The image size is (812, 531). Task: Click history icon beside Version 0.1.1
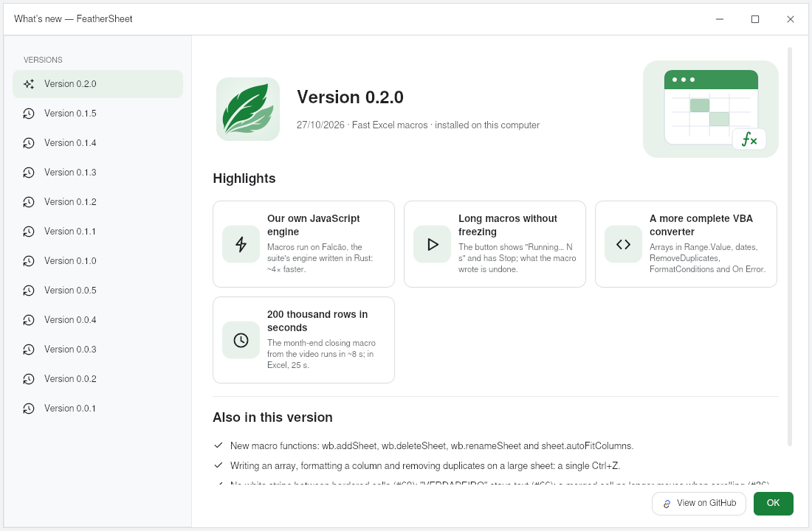pyautogui.click(x=29, y=232)
